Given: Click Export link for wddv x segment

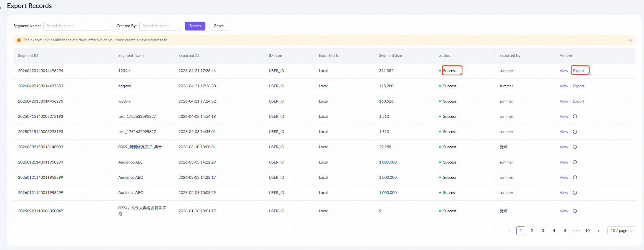Looking at the screenshot, I should [578, 101].
